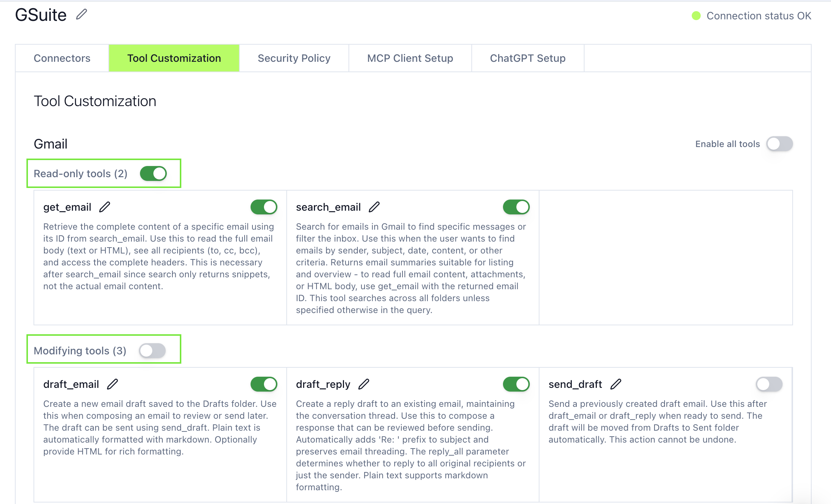Click search_email description 'Search for emails in Gmail'

tap(411, 268)
